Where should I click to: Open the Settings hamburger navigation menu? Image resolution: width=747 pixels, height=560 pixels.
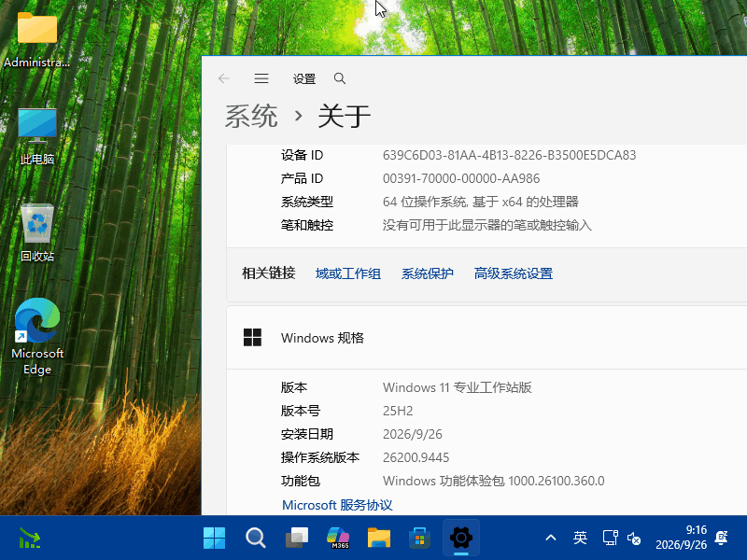click(x=261, y=78)
